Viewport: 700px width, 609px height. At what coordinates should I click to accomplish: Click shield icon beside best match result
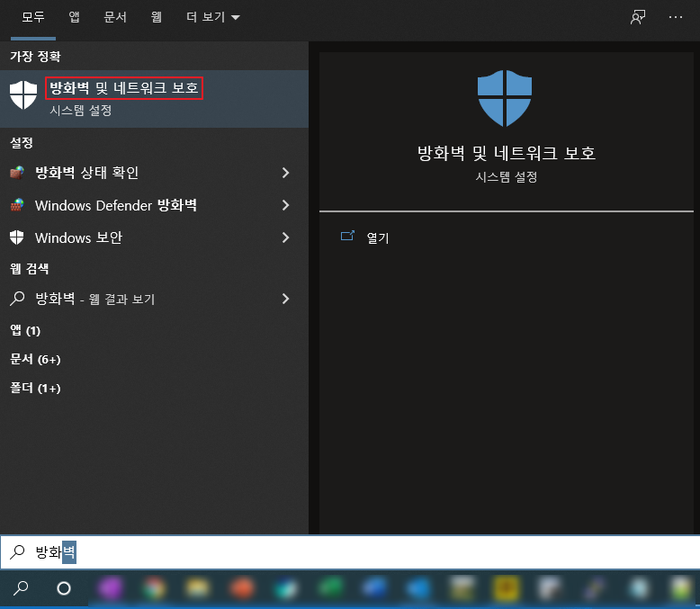click(x=23, y=94)
